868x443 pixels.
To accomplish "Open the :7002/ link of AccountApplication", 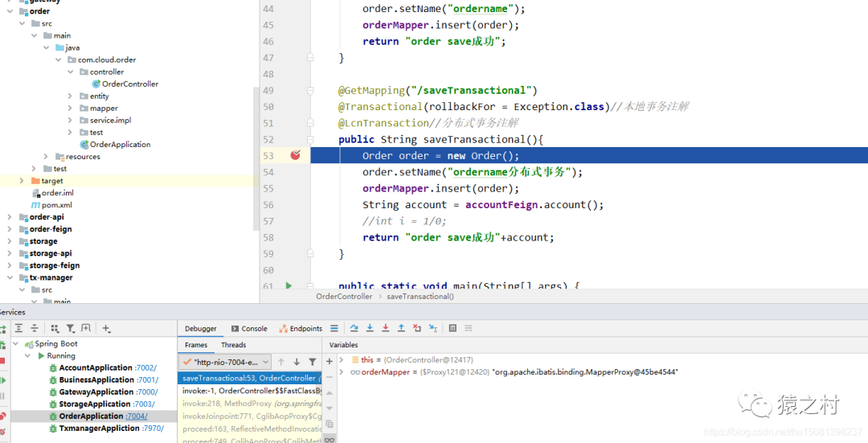I will coord(146,367).
